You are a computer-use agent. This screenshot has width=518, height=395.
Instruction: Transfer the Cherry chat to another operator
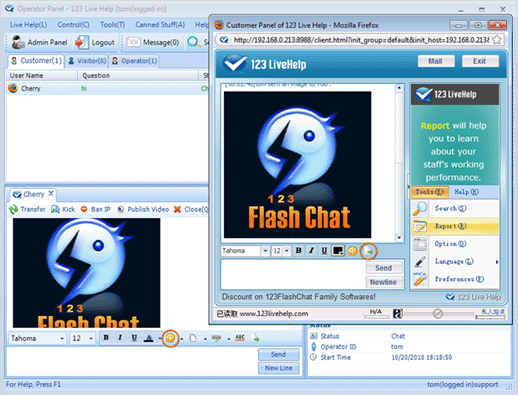pos(27,209)
